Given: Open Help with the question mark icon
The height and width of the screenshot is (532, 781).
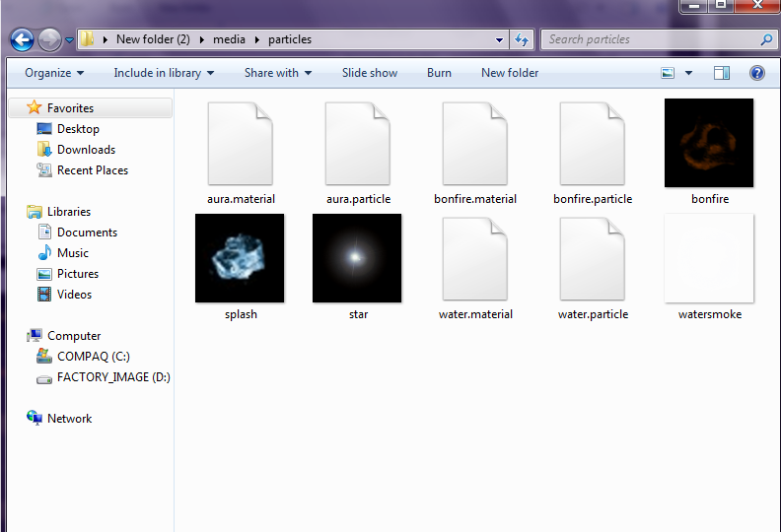Looking at the screenshot, I should (x=756, y=73).
